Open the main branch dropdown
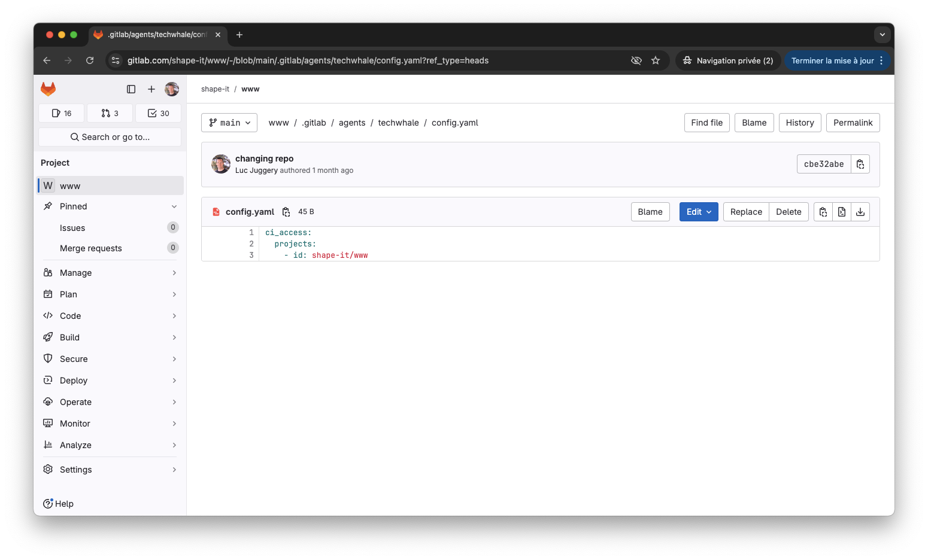 point(229,123)
